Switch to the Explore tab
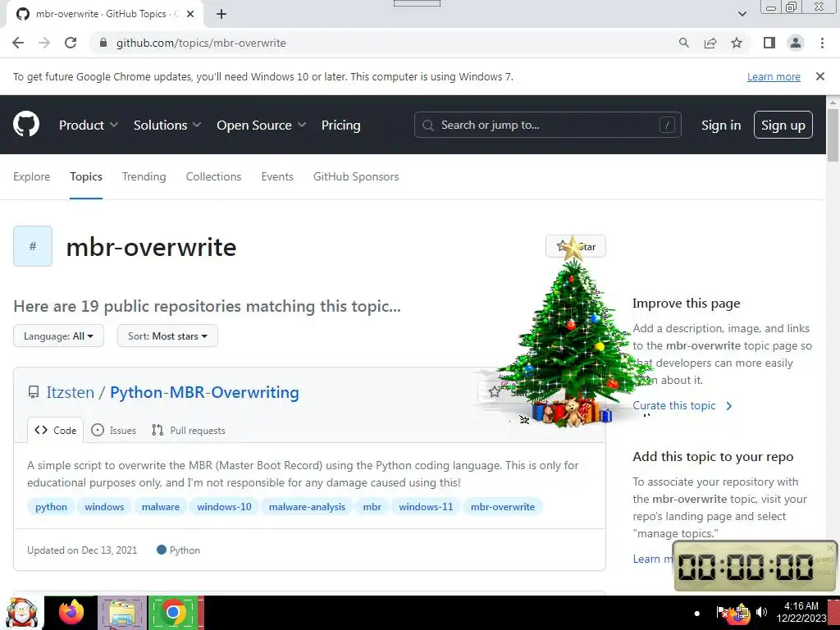Viewport: 840px width, 630px height. pos(32,177)
